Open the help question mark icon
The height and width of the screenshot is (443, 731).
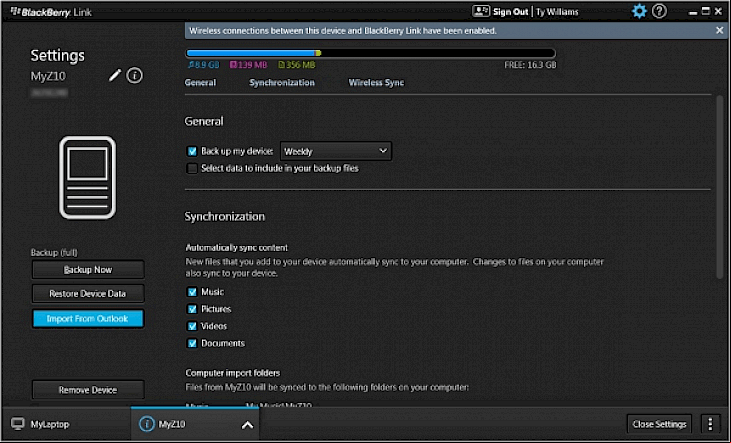click(x=659, y=11)
